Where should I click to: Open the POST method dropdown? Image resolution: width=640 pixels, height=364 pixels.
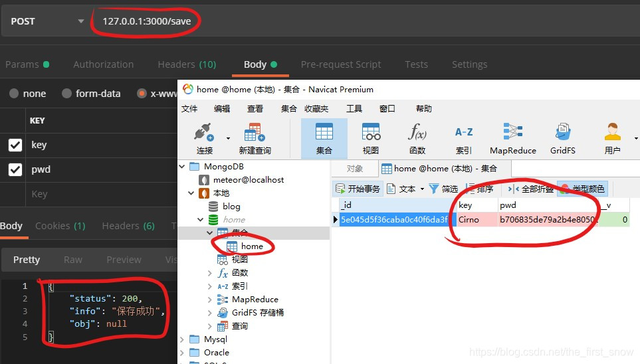(45, 21)
